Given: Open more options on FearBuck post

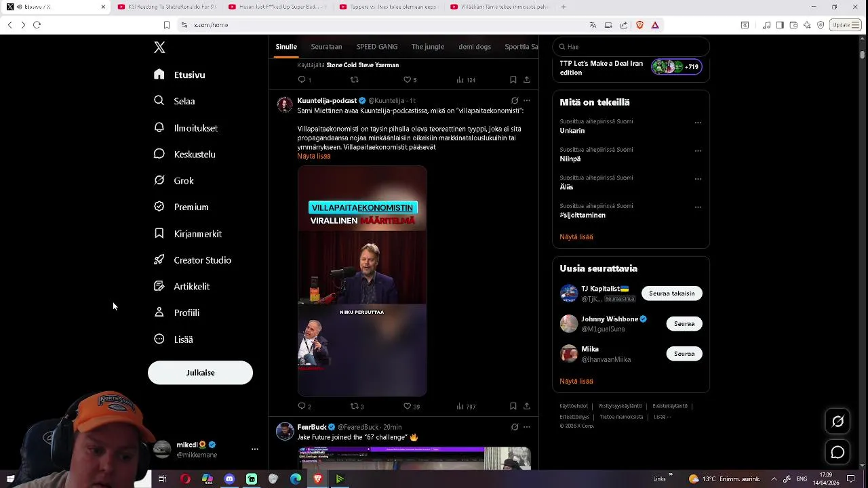Looking at the screenshot, I should pos(527,427).
